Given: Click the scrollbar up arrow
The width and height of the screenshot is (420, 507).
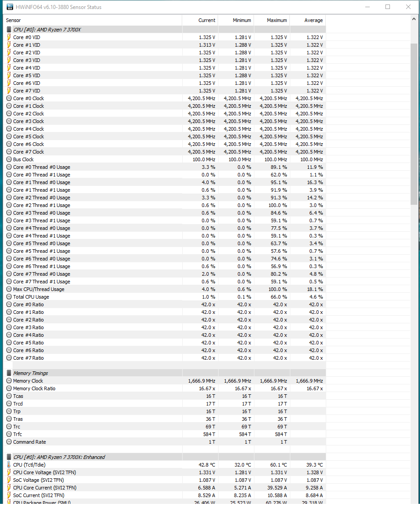Looking at the screenshot, I should pos(414,19).
